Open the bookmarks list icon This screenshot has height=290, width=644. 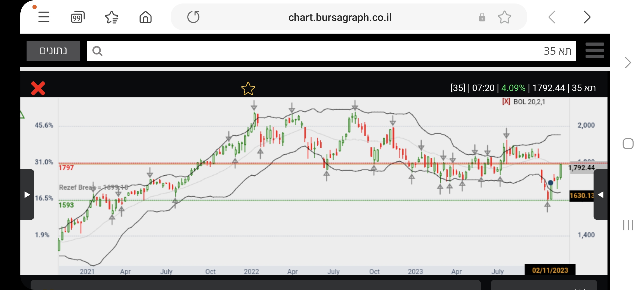112,17
